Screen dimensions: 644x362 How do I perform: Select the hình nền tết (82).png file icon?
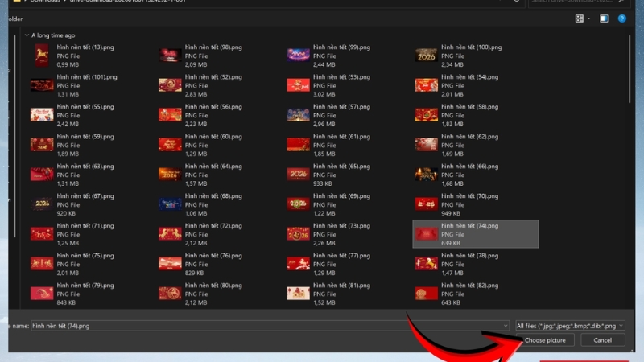coord(426,294)
